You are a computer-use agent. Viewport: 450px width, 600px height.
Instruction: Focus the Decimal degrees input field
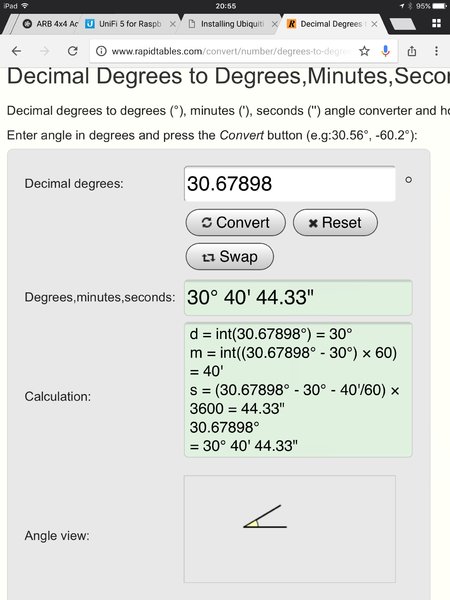click(290, 184)
